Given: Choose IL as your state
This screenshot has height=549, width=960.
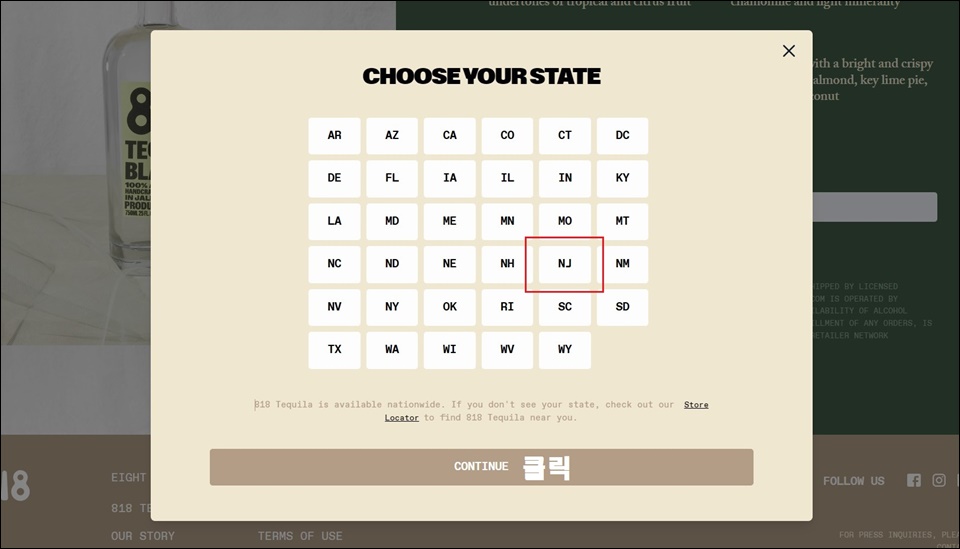Looking at the screenshot, I should [x=507, y=179].
